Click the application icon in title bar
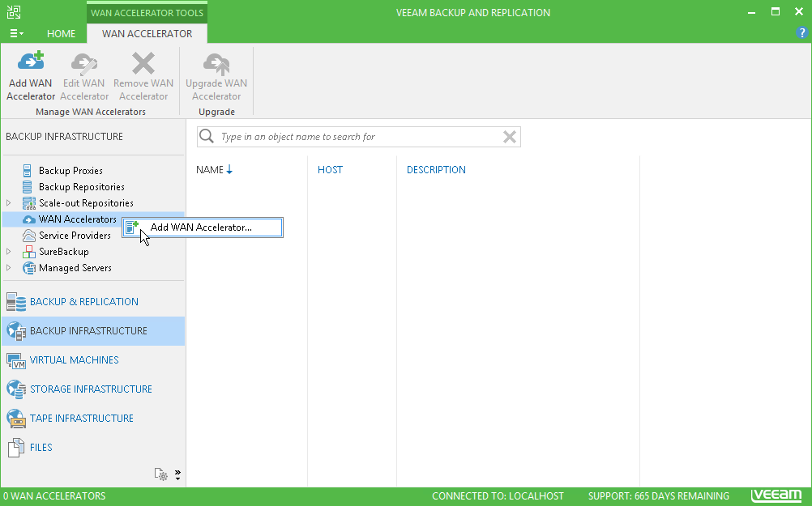 (x=14, y=12)
